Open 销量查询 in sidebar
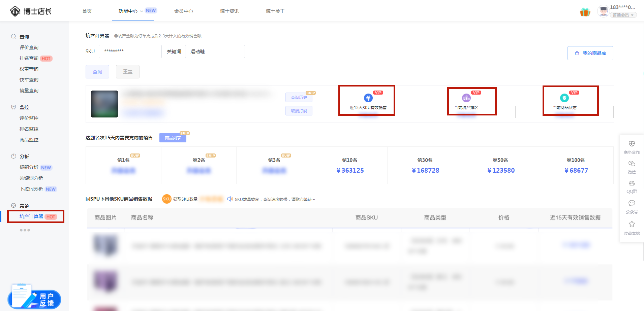Viewport: 644px width, 311px height. coord(29,91)
